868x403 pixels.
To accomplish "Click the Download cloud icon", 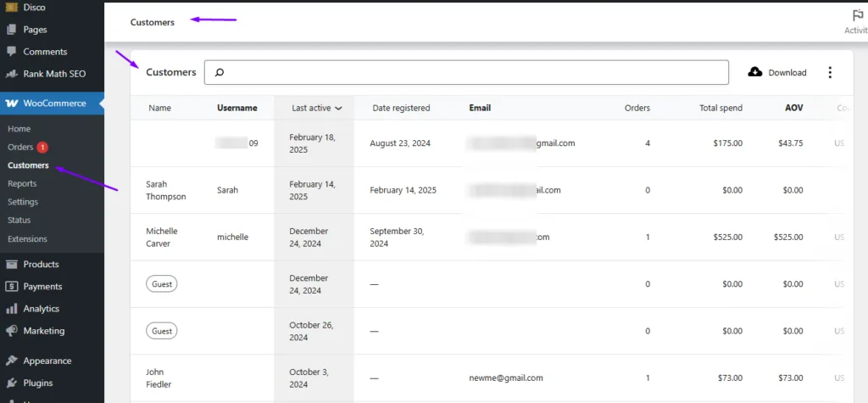I will (755, 72).
